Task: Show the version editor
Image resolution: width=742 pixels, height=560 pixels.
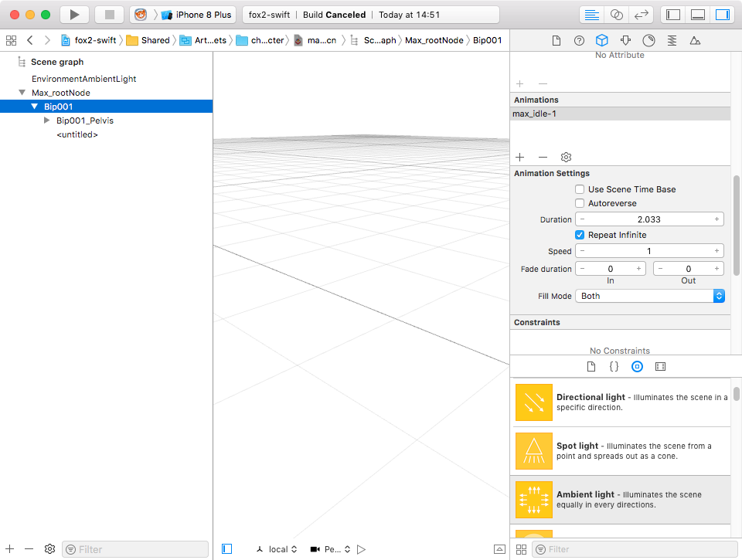Action: tap(642, 15)
